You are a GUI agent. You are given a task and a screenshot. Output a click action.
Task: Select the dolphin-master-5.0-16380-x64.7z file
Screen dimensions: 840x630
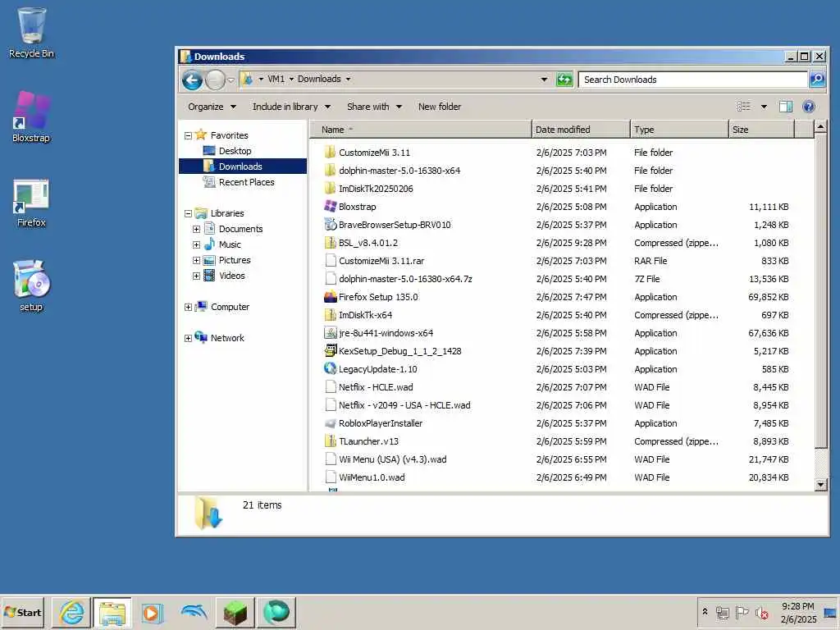coord(405,279)
